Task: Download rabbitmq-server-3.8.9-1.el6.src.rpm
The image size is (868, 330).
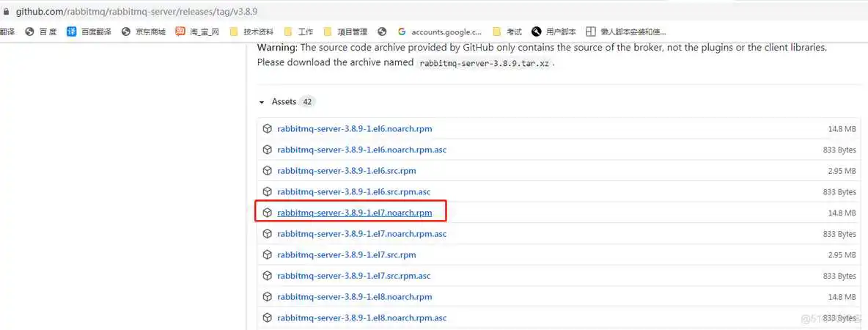Action: pos(346,171)
